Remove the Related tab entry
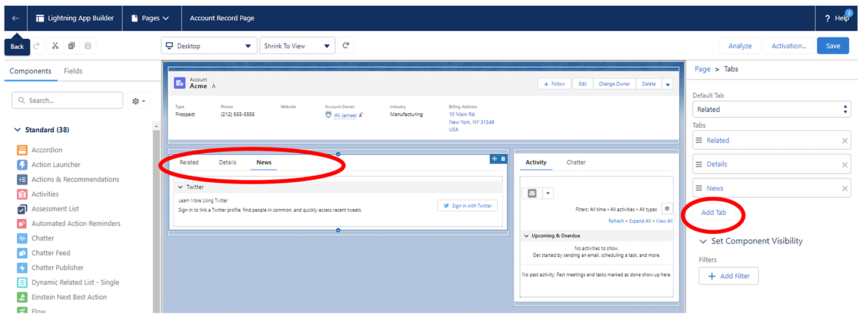This screenshot has height=317, width=868. (844, 141)
